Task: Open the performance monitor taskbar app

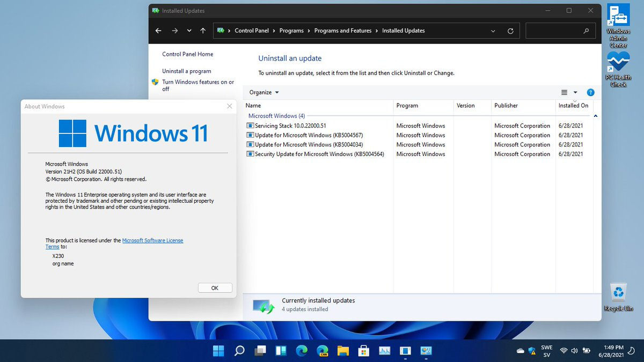Action: 384,351
